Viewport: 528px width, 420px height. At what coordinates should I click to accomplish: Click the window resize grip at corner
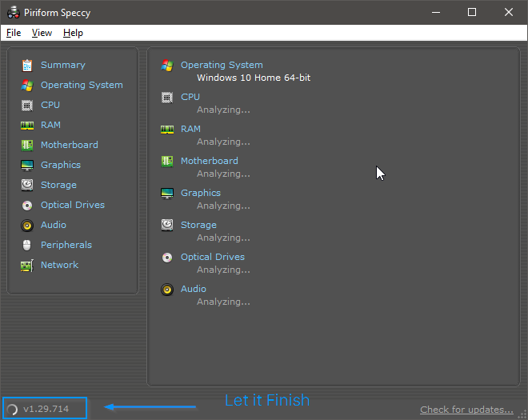click(522, 414)
